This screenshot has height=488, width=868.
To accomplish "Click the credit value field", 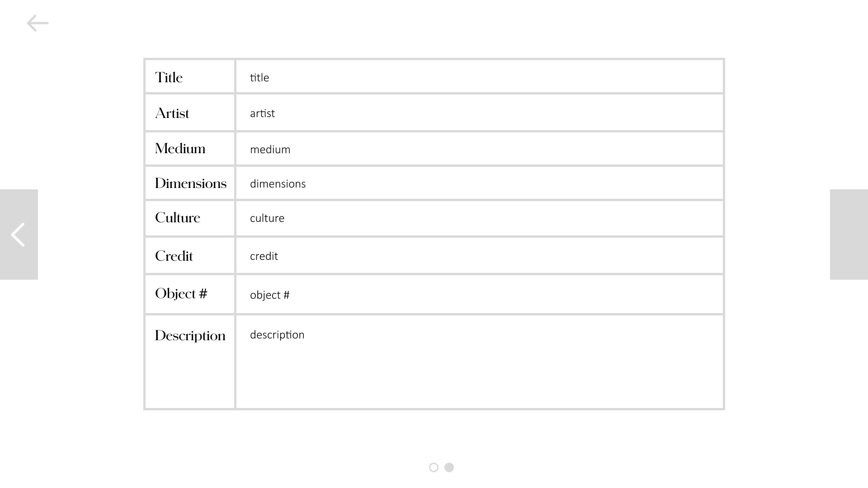I will [479, 256].
